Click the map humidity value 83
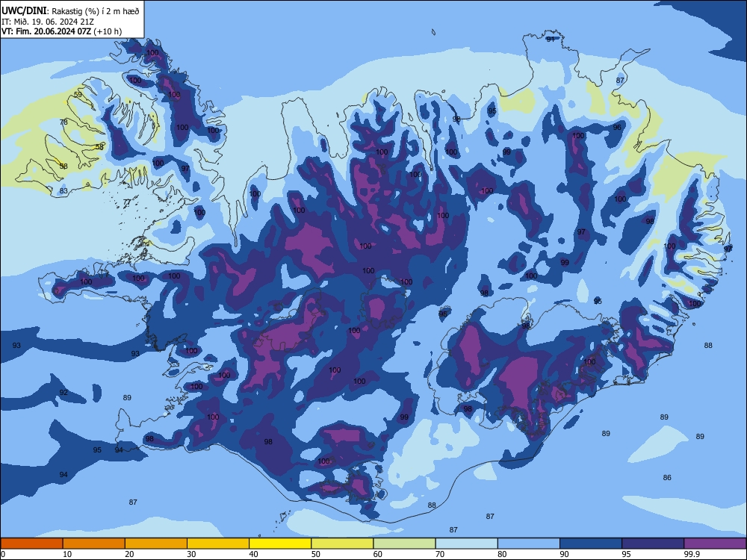 coord(63,191)
